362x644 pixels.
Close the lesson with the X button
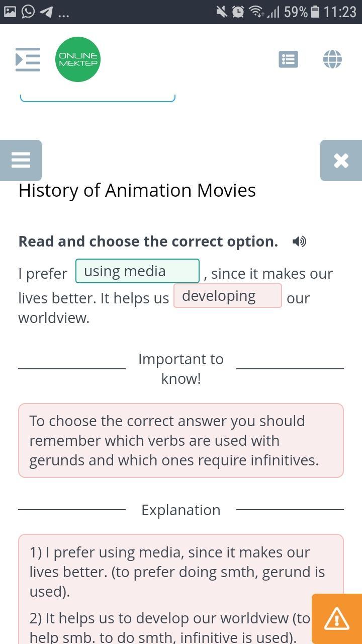pos(341,160)
